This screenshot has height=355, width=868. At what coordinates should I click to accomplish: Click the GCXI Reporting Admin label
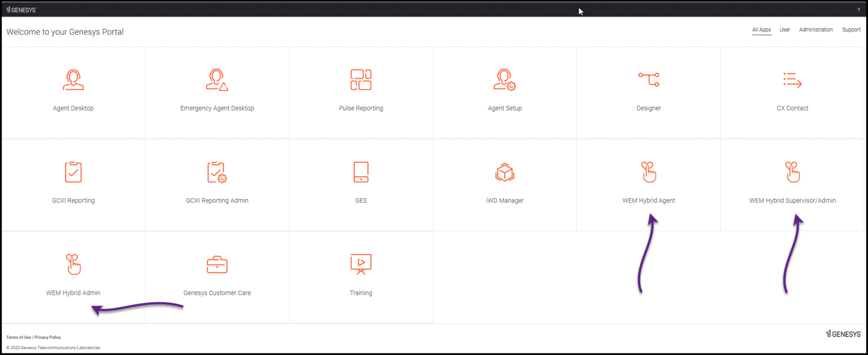tap(217, 200)
